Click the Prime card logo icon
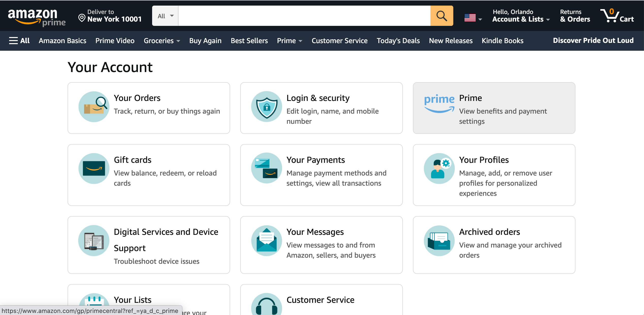This screenshot has height=315, width=644. tap(439, 103)
